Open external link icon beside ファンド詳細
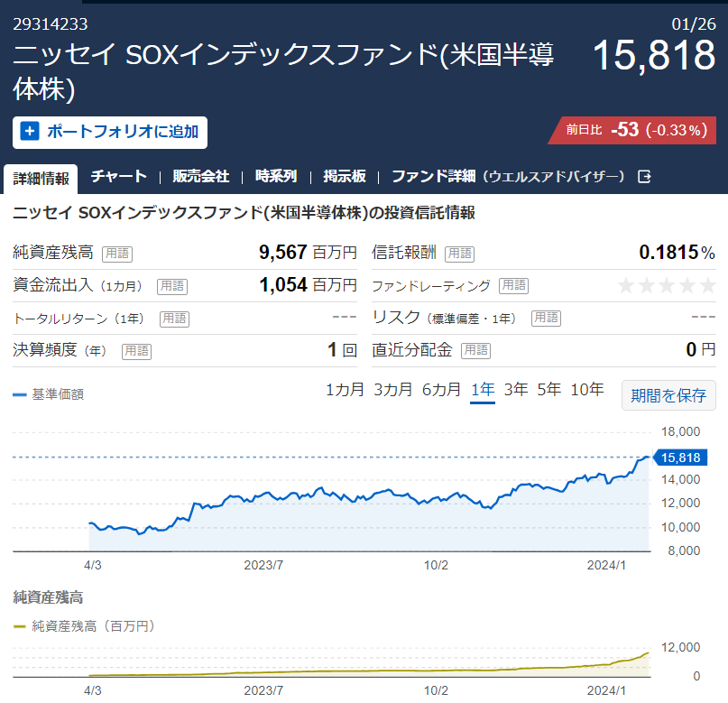 click(644, 177)
